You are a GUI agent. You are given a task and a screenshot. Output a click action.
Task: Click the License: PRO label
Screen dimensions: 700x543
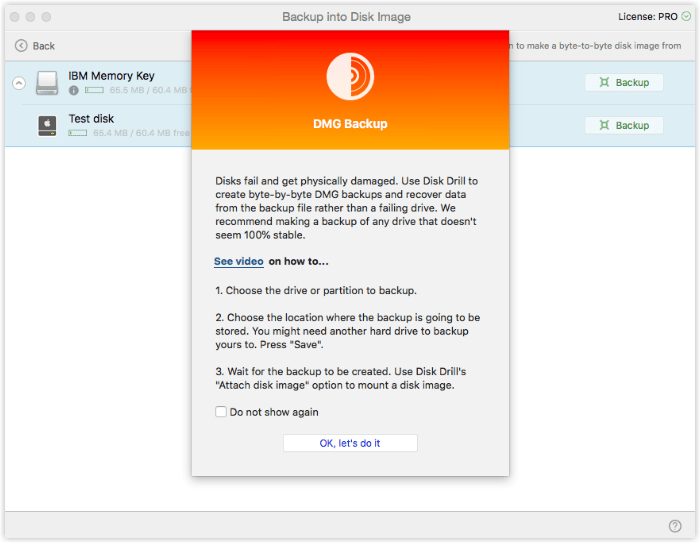(x=648, y=17)
